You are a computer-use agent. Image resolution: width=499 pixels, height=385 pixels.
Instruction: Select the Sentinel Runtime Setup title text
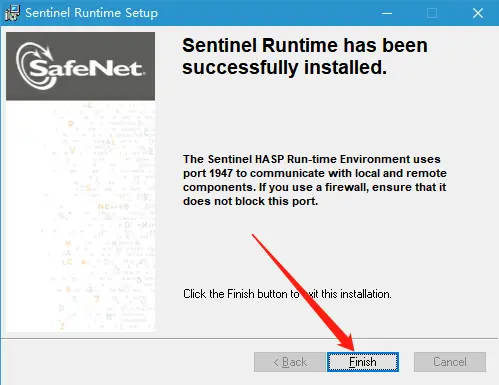[91, 13]
